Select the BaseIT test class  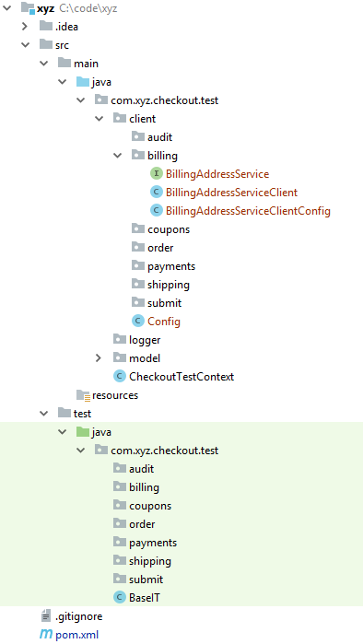point(144,598)
